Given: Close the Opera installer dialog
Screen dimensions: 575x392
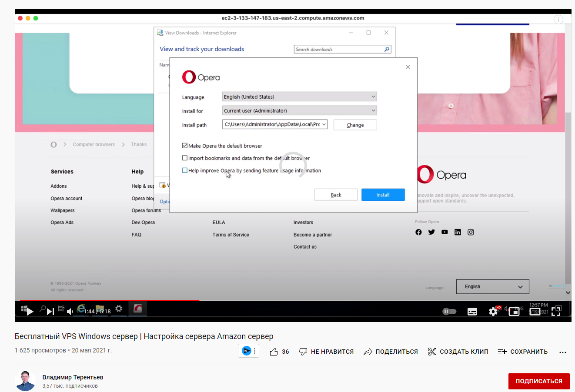Looking at the screenshot, I should [x=408, y=67].
